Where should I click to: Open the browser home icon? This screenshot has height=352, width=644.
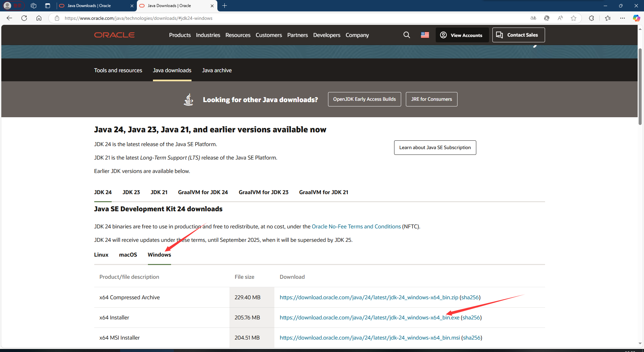pos(39,18)
